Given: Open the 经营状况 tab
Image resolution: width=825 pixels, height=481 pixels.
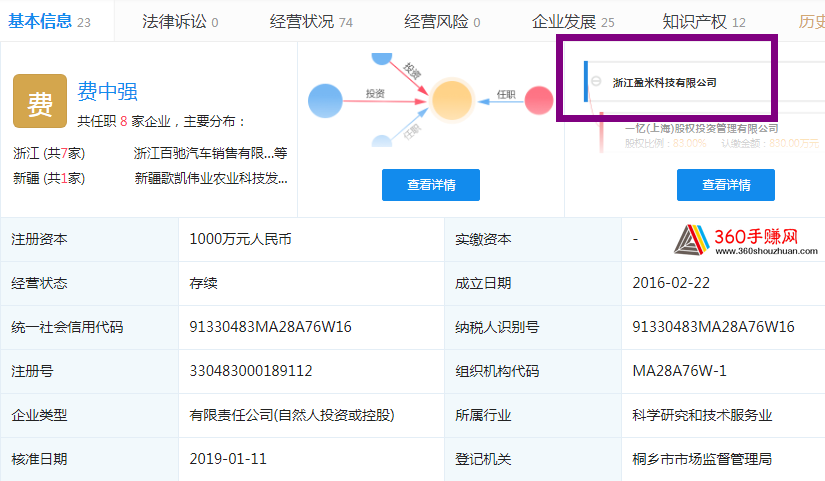Looking at the screenshot, I should point(311,22).
